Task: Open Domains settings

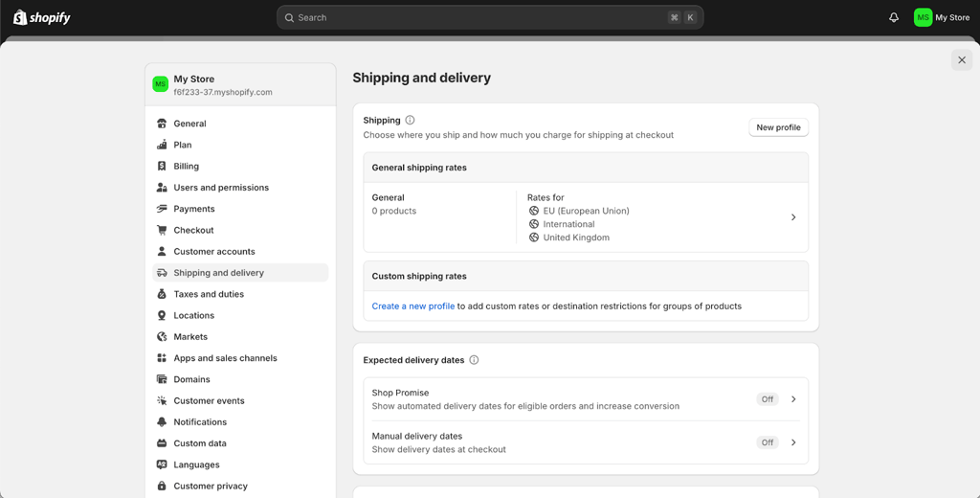Action: [240, 378]
